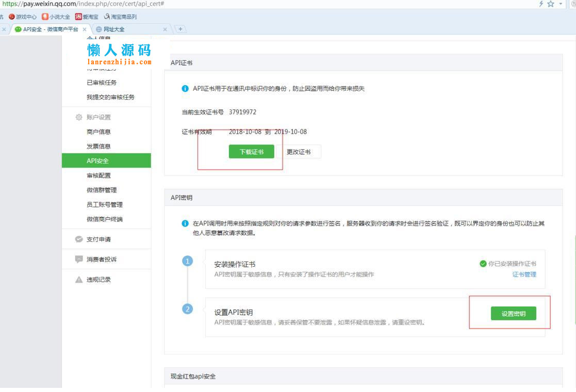Viewport: 576px width, 392px height.
Task: Click the 更改证书 button
Action: click(x=299, y=152)
